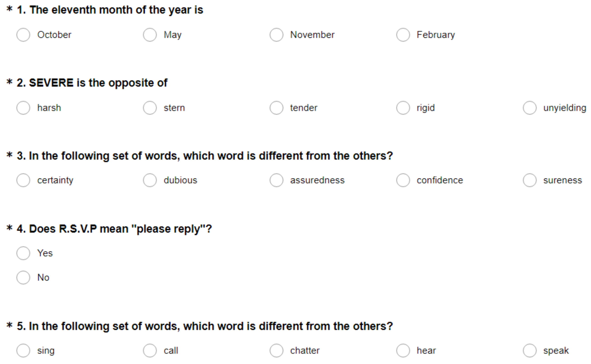The width and height of the screenshot is (591, 364).
Task: Choose the call radio option
Action: (150, 350)
